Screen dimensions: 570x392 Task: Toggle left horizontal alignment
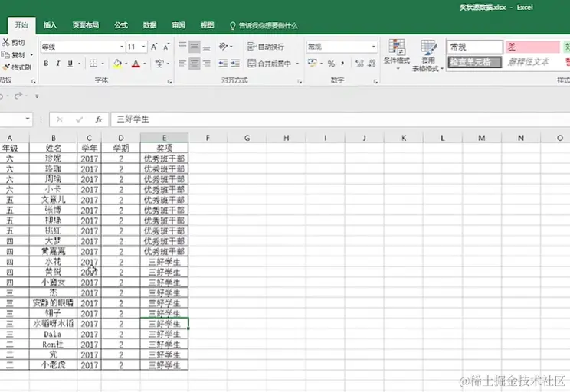click(182, 64)
